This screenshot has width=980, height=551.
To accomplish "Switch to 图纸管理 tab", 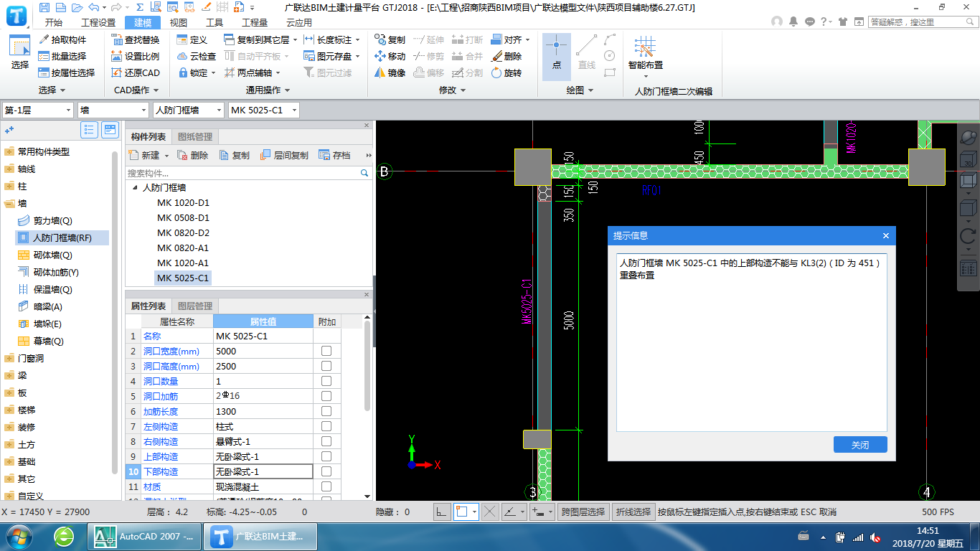I will [194, 136].
